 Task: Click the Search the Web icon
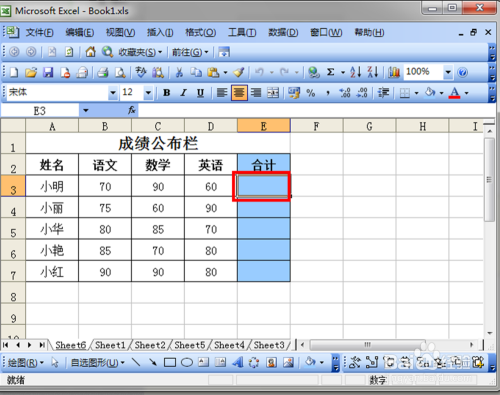(x=107, y=52)
